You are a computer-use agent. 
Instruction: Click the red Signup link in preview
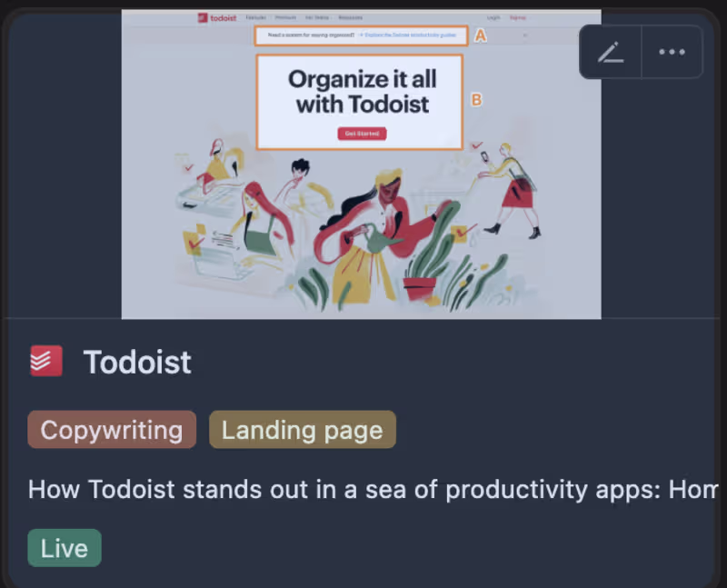pos(517,17)
